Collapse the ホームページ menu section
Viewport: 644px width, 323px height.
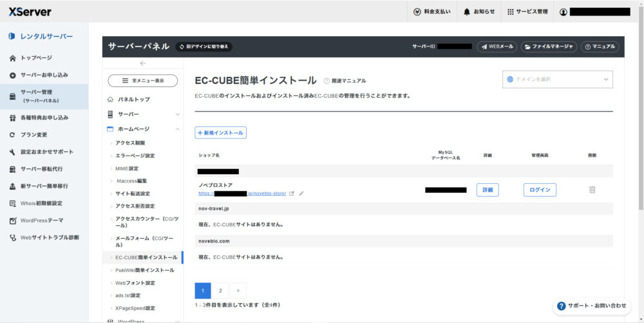[x=143, y=129]
